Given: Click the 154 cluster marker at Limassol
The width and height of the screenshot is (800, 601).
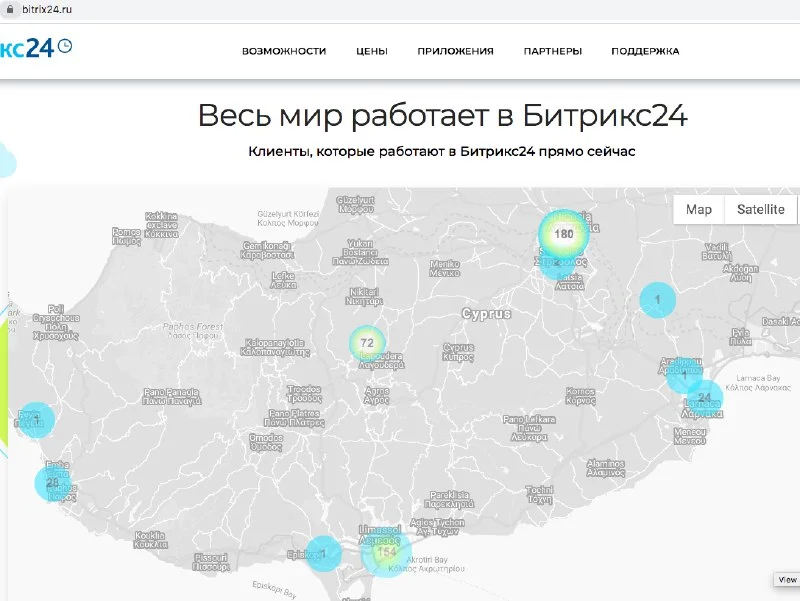Looking at the screenshot, I should point(387,552).
